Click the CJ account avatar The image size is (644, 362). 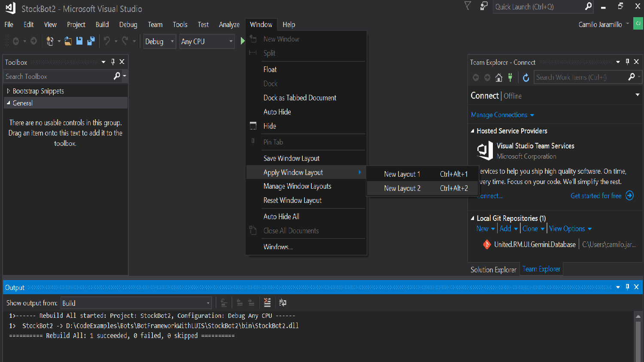click(x=638, y=24)
